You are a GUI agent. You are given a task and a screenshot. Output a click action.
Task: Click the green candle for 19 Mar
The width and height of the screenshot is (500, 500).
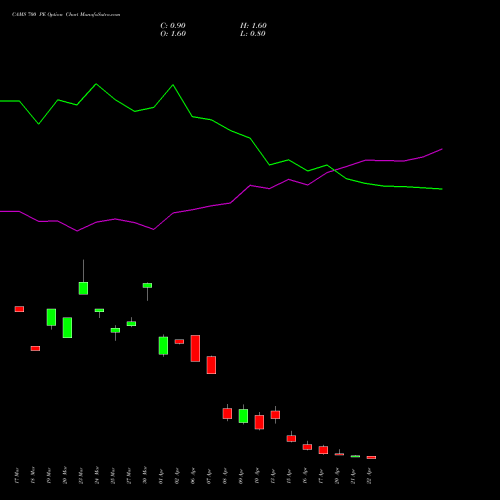(x=51, y=317)
